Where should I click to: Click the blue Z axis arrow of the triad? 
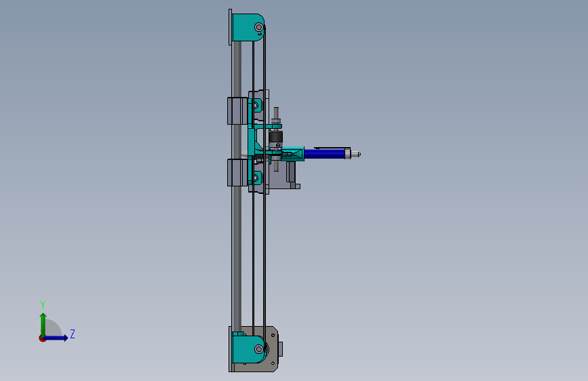coord(56,338)
